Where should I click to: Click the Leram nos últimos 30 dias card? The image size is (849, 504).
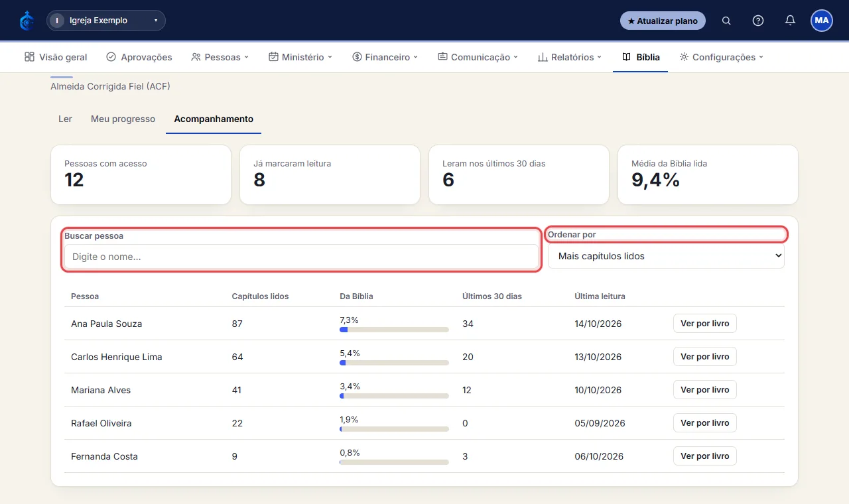point(519,175)
